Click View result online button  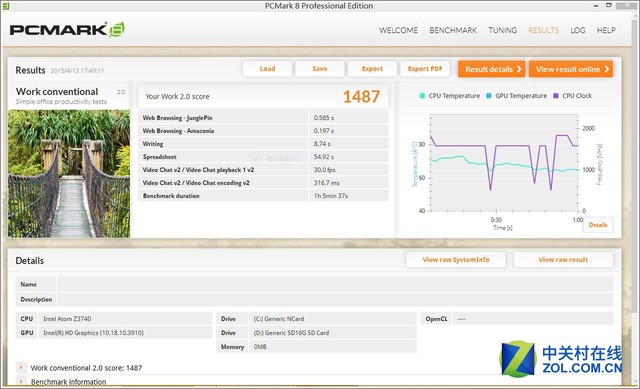tap(571, 69)
